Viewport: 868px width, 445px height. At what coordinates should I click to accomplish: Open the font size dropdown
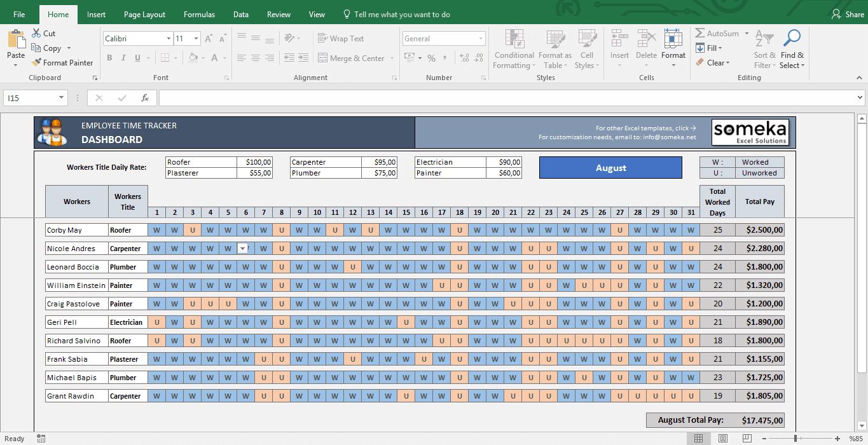(x=195, y=38)
